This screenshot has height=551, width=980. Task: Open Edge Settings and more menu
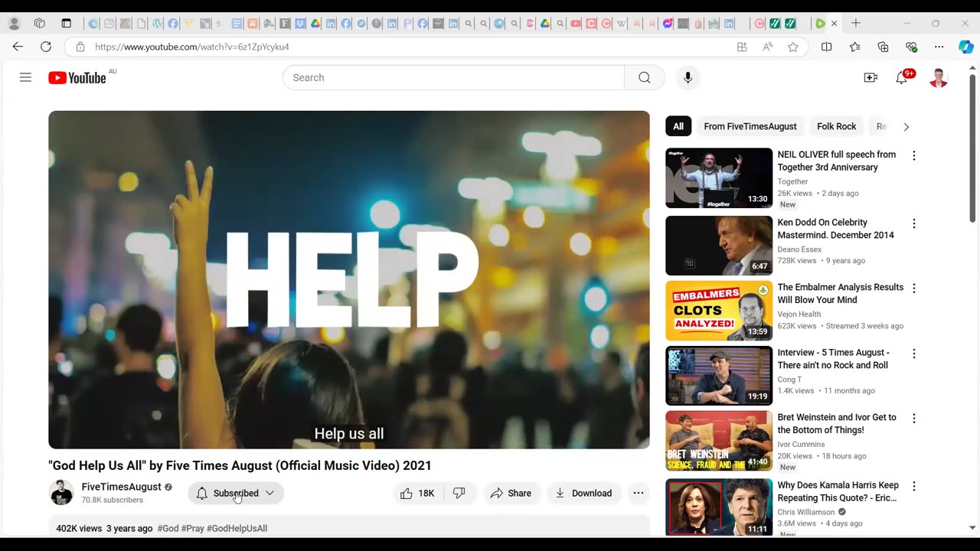point(939,47)
